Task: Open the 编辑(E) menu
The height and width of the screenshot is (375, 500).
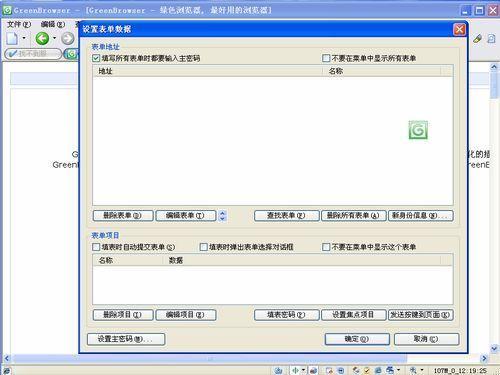Action: [x=53, y=24]
